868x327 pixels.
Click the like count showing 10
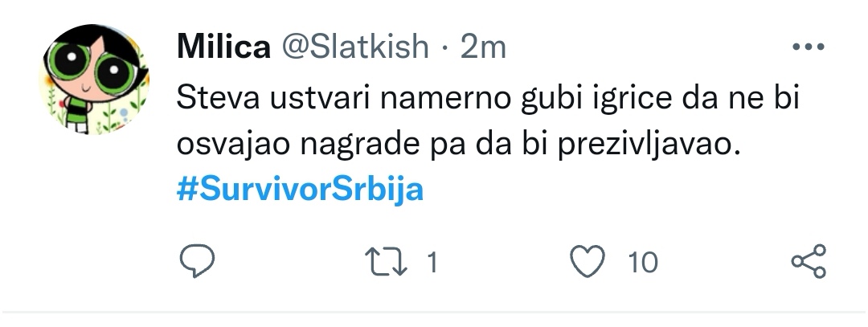(x=643, y=262)
